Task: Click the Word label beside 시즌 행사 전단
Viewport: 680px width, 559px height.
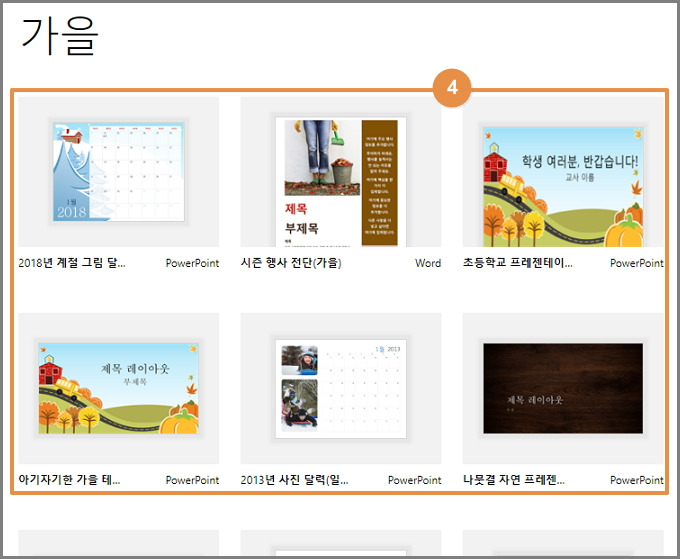Action: [428, 263]
